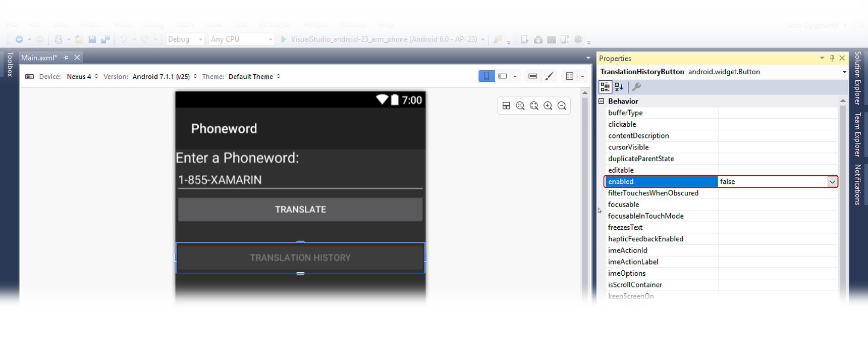Pin the Main.axml tab
The image size is (868, 356).
[x=66, y=58]
